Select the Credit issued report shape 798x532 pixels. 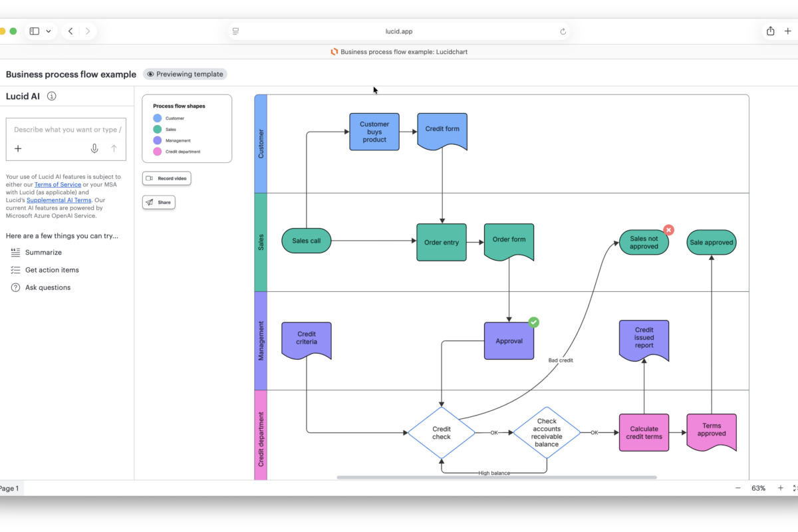click(x=644, y=339)
